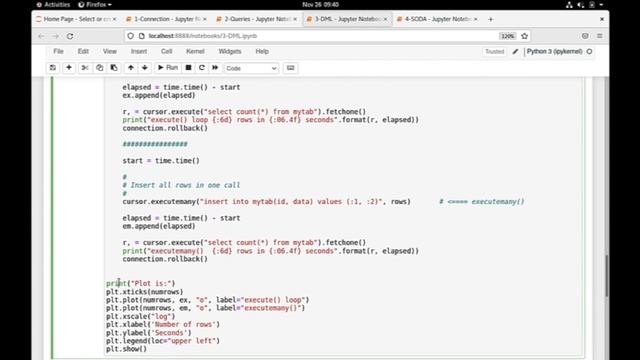Open Firefox hamburger application menu
The width and height of the screenshot is (640, 360).
(600, 36)
